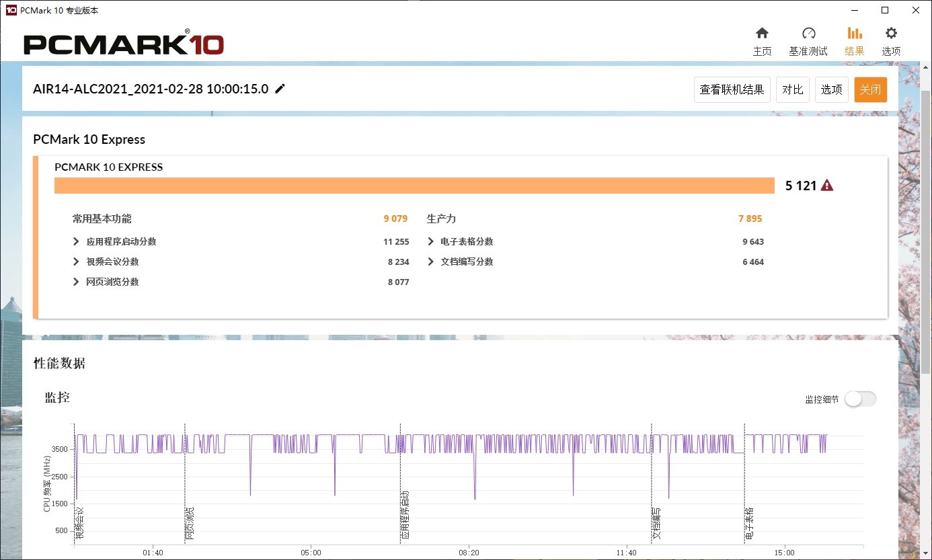Click the benchmark gauge icon

click(x=808, y=33)
